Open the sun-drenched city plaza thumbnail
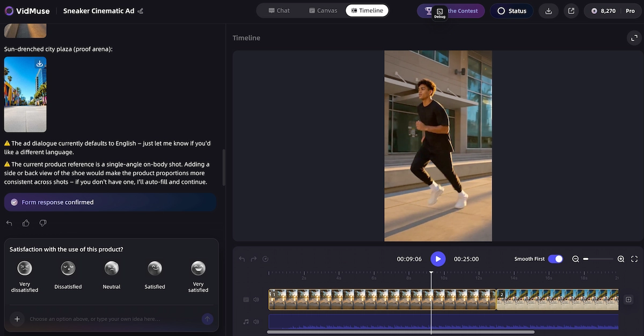The width and height of the screenshot is (644, 336). 25,94
